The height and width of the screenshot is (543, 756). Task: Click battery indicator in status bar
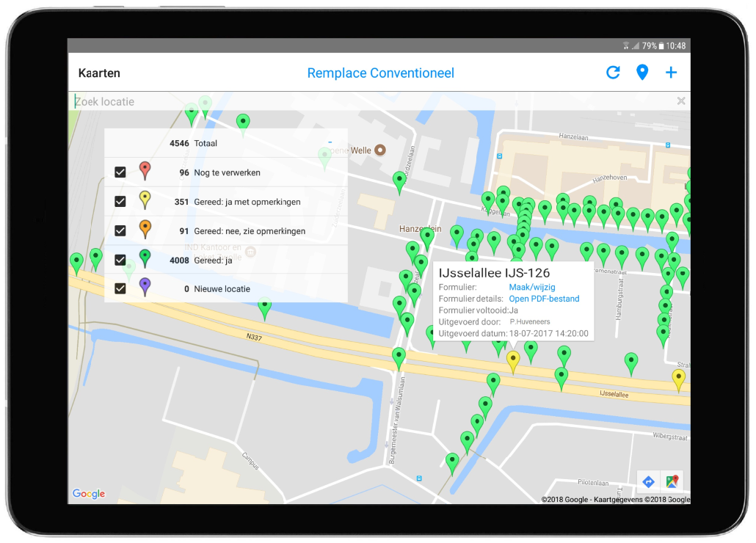click(x=663, y=45)
